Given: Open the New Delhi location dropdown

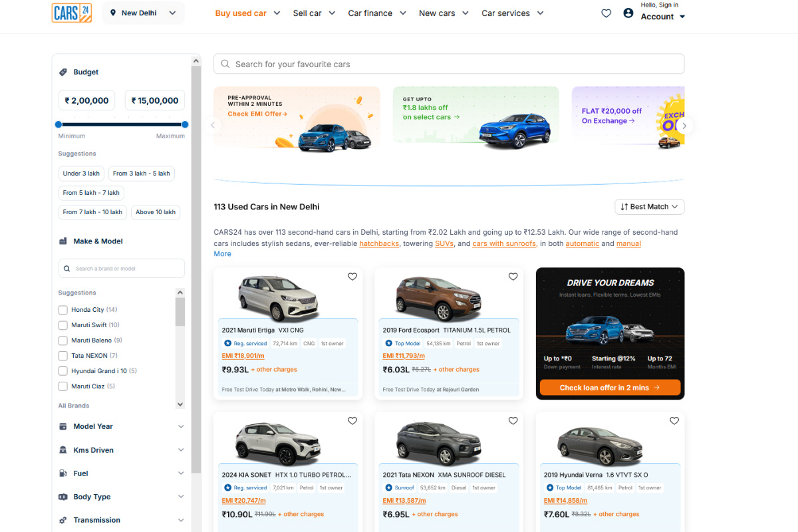Looking at the screenshot, I should point(144,13).
